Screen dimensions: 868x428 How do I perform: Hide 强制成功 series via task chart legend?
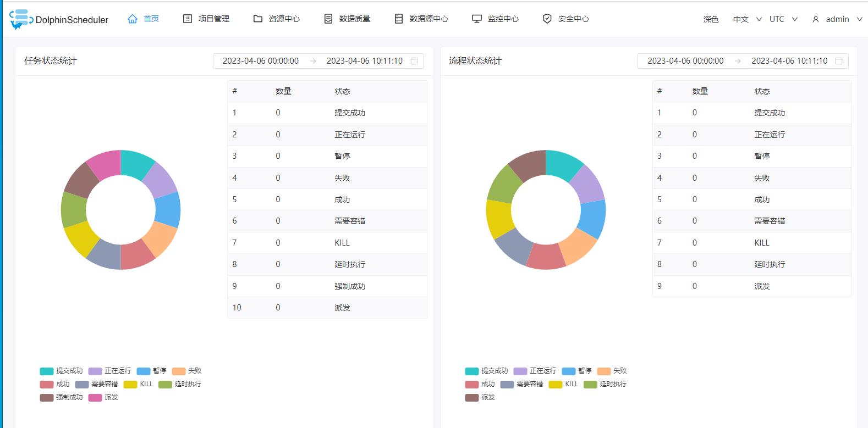pyautogui.click(x=62, y=397)
